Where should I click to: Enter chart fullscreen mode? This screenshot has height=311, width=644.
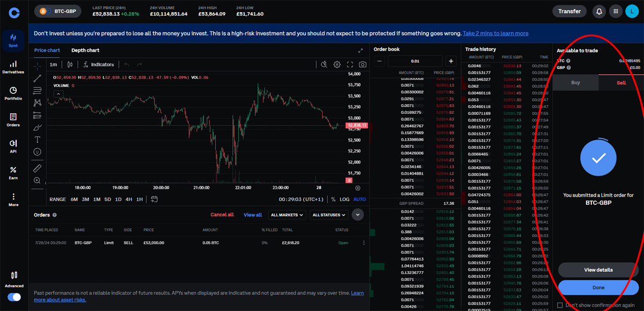point(350,64)
